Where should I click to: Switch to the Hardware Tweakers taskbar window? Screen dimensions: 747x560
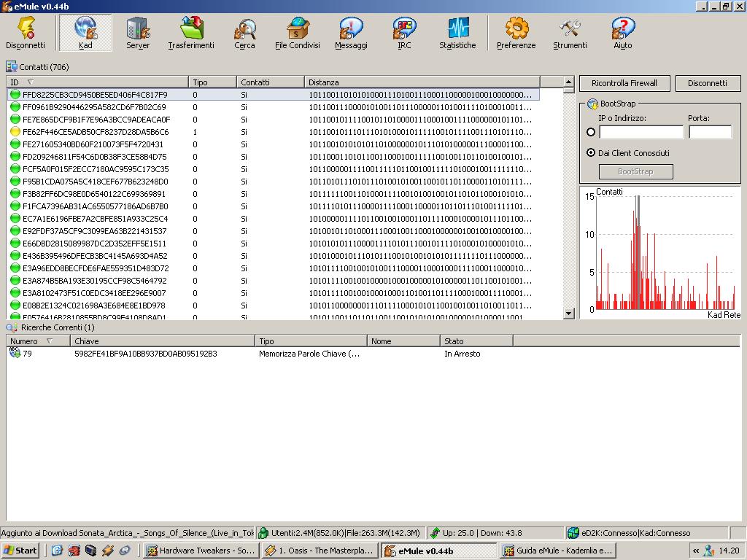[201, 551]
